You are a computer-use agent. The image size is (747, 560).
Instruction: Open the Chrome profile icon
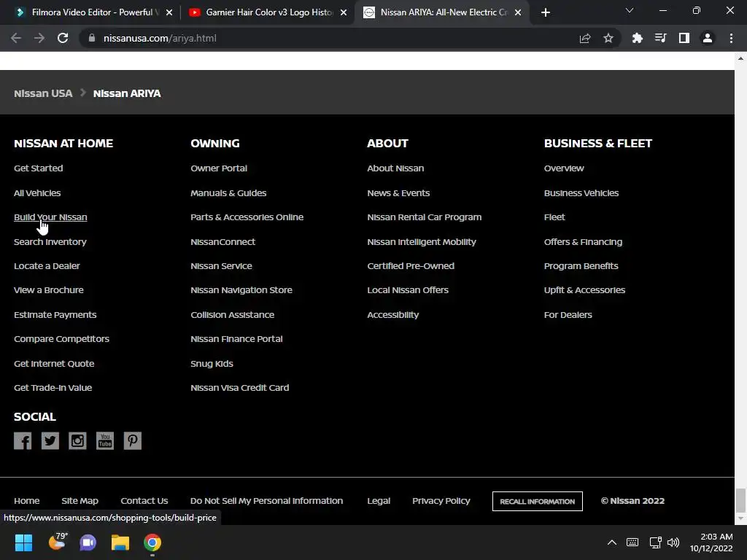(x=708, y=38)
